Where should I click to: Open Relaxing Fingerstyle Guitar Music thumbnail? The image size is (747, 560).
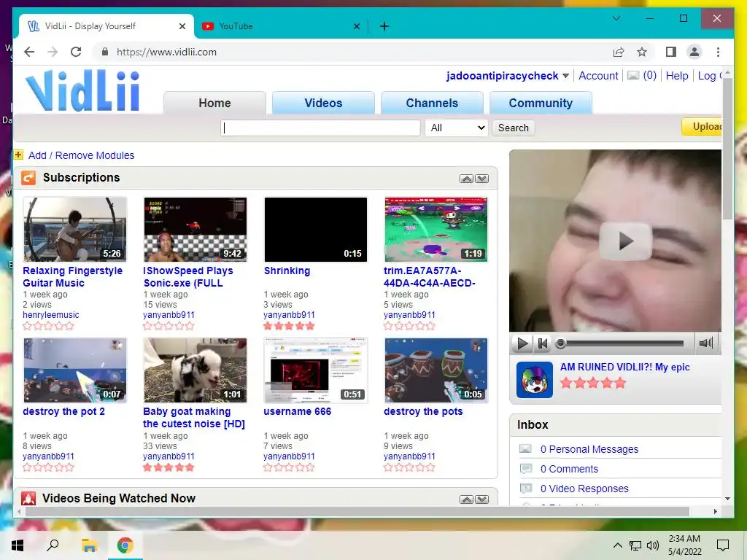coord(75,229)
